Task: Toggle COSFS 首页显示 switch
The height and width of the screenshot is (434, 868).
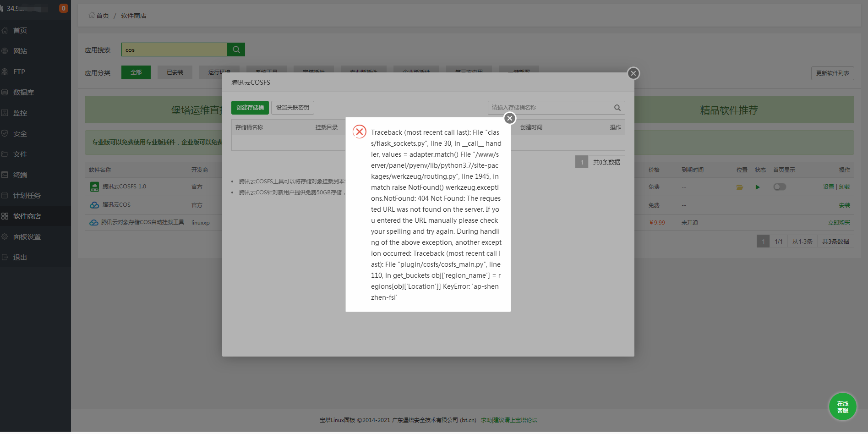Action: coord(780,187)
